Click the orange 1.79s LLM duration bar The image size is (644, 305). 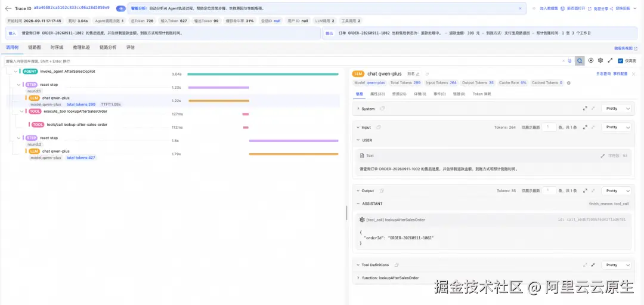[293, 154]
